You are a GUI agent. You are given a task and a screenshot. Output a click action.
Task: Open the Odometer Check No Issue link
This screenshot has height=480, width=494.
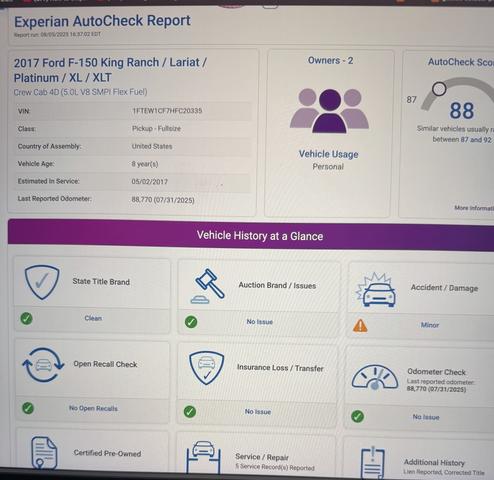[x=426, y=417]
